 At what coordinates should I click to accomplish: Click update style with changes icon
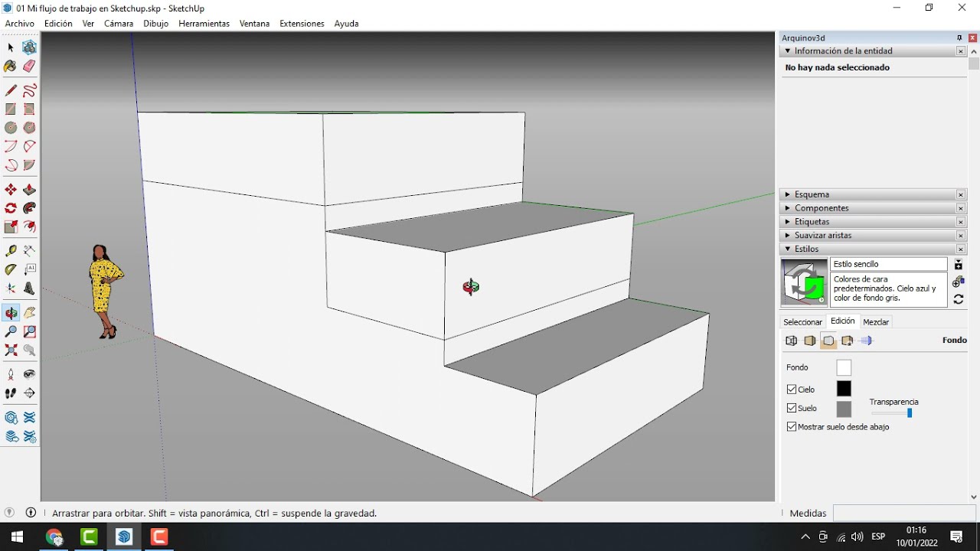pyautogui.click(x=959, y=299)
